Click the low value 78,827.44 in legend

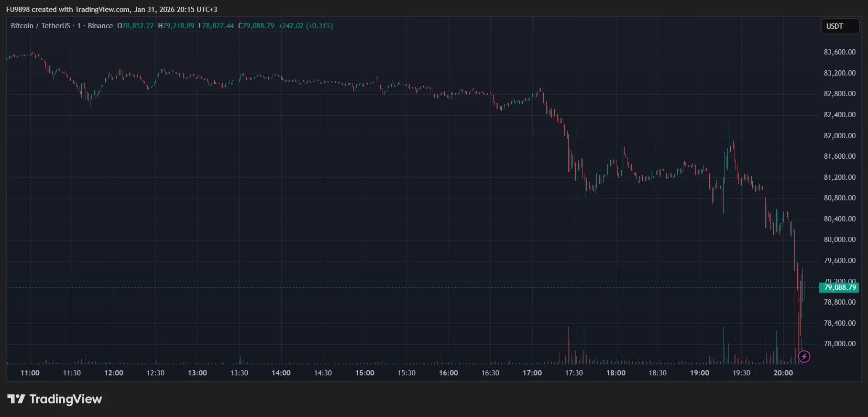coord(219,26)
